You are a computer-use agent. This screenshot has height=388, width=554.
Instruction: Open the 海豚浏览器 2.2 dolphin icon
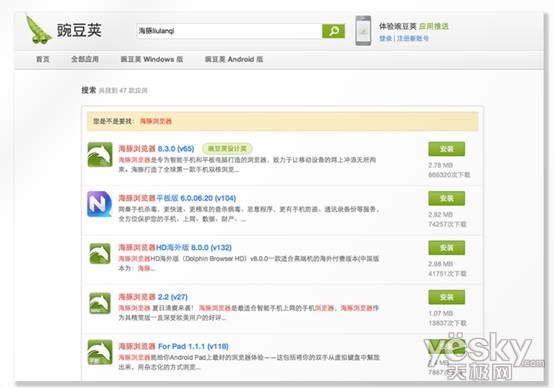coord(100,303)
